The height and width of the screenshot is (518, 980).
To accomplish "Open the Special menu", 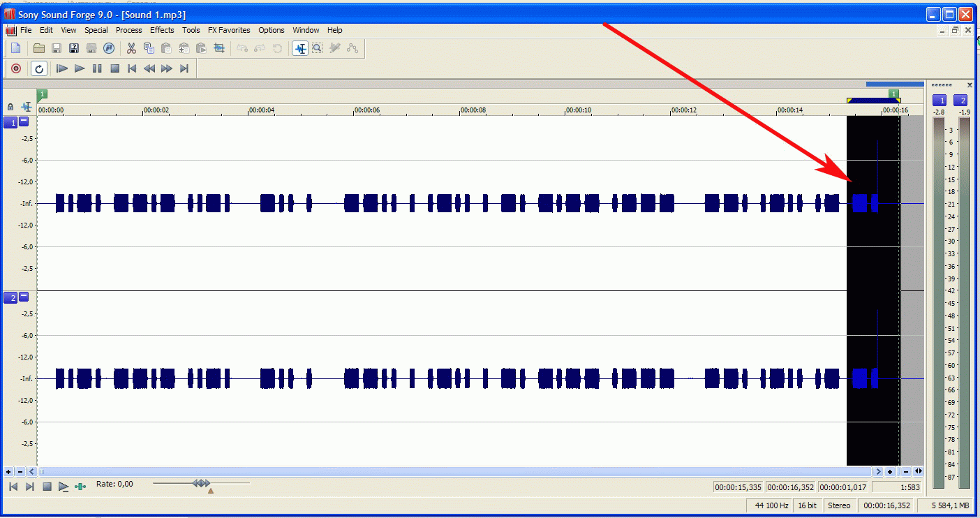I will (96, 30).
